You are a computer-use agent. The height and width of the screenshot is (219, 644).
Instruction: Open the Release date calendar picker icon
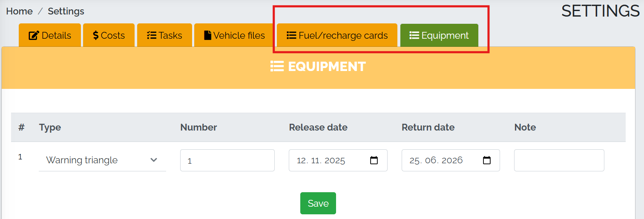pyautogui.click(x=374, y=160)
